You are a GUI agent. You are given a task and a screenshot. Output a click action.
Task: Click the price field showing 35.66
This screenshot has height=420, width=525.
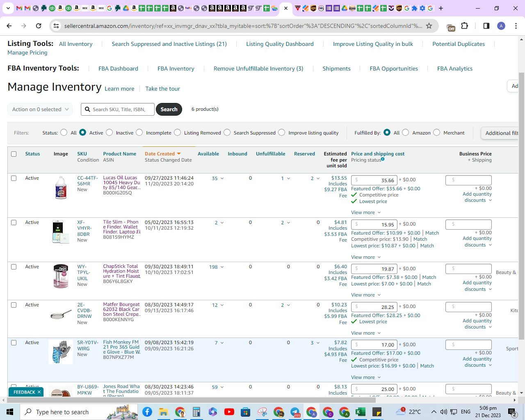374,180
